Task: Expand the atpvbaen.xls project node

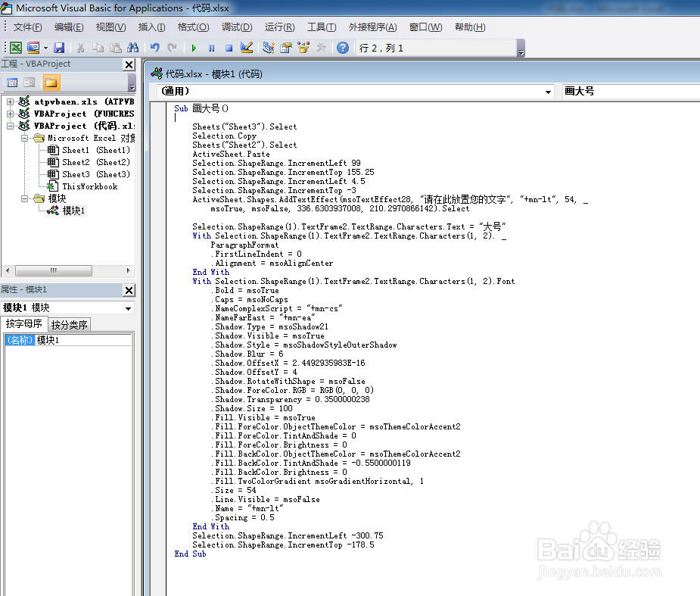Action: tap(10, 102)
